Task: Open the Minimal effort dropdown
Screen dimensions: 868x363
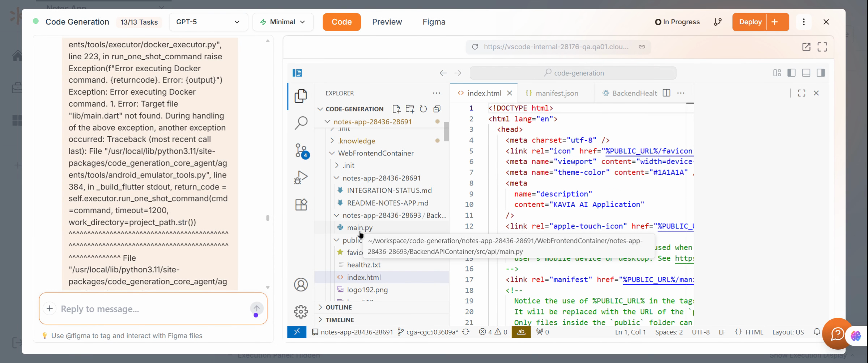Action: click(283, 22)
